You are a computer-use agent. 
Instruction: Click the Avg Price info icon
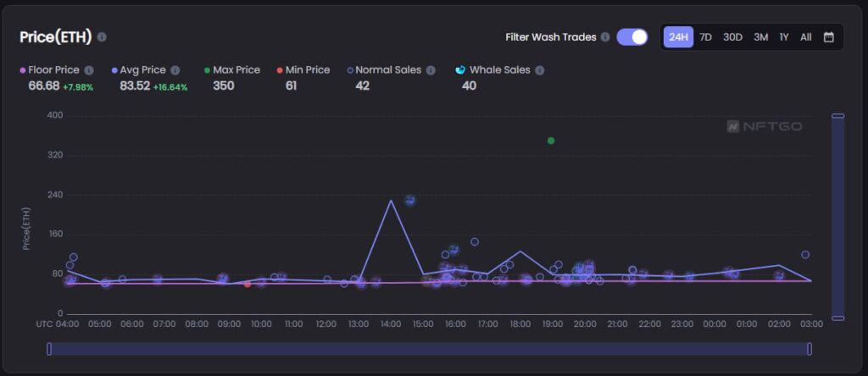pos(175,70)
